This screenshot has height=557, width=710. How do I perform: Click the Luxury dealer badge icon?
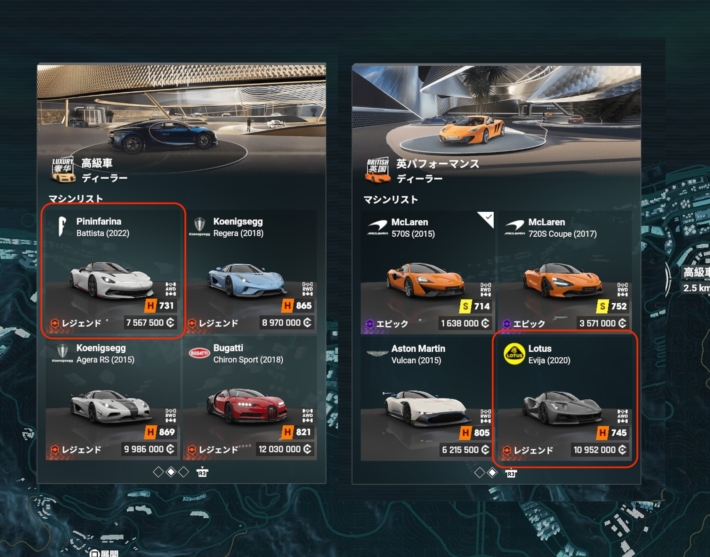(x=63, y=170)
